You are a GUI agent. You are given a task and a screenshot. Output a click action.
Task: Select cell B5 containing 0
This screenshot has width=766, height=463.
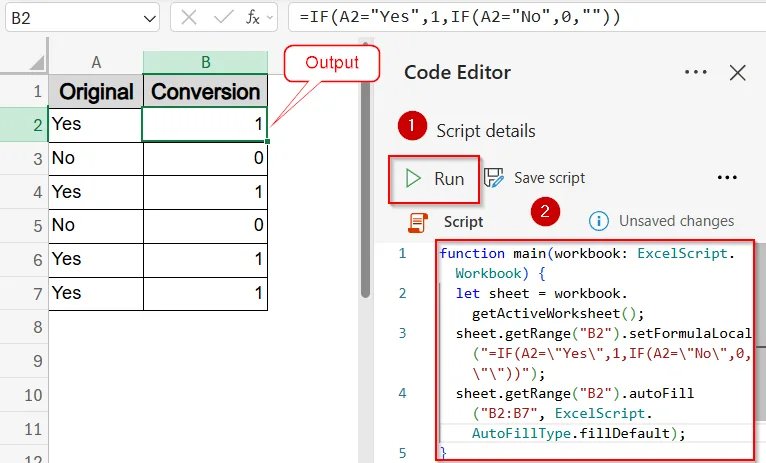pos(206,226)
